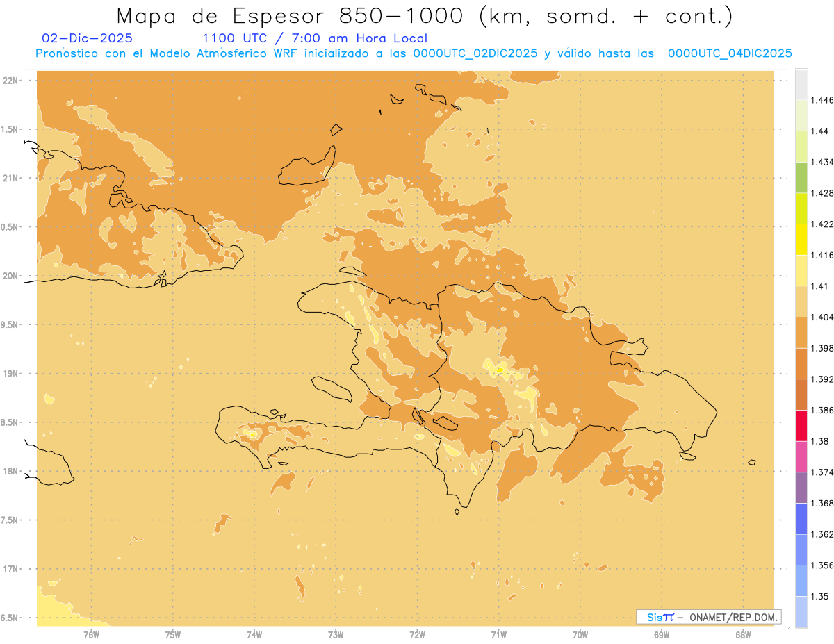Screen dimensions: 834x644
Task: Click the latitude label '22N'
Action: 11,81
